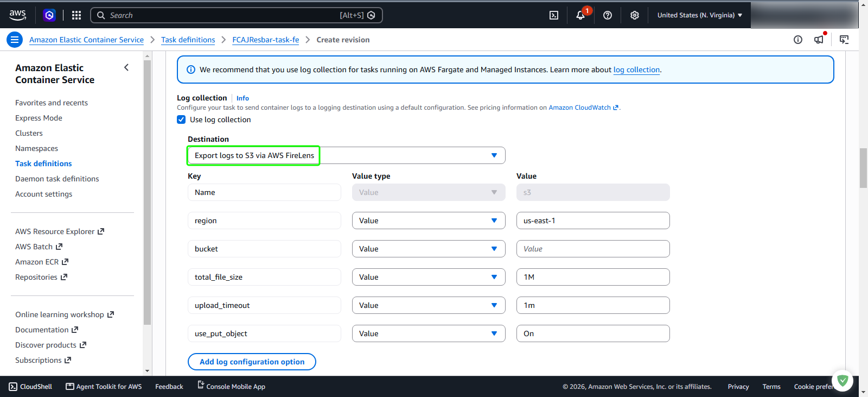The image size is (868, 397).
Task: Open Repositories external link
Action: tap(41, 277)
